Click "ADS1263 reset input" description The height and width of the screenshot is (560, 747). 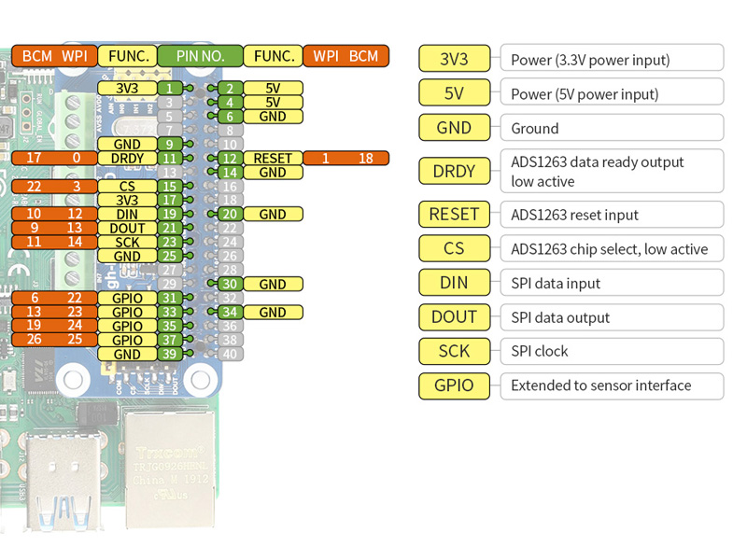613,215
